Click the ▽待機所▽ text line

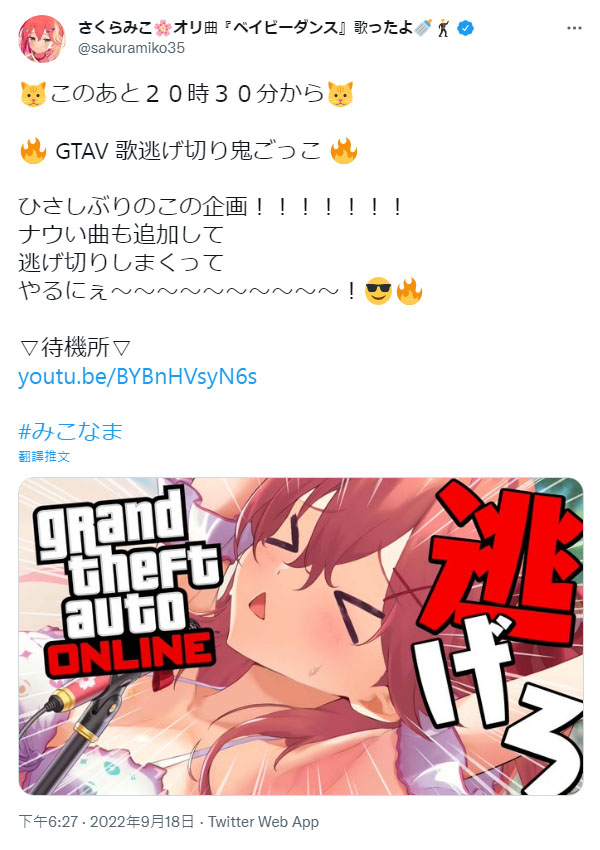(75, 347)
